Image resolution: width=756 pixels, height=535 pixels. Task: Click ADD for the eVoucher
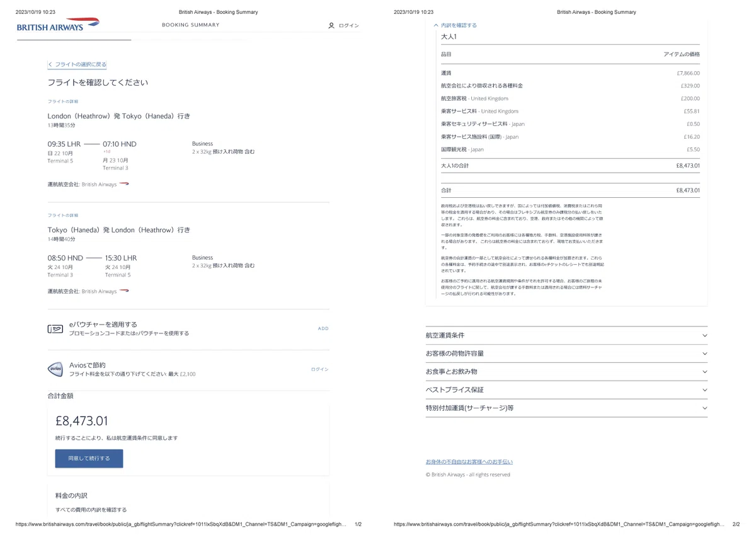(323, 329)
